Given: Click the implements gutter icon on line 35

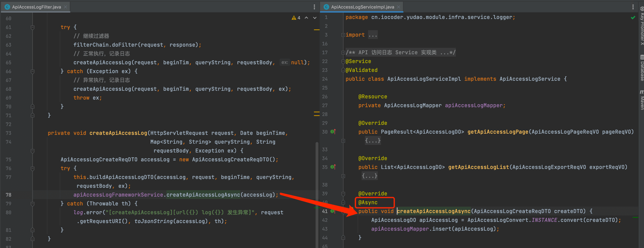Looking at the screenshot, I should 333,167.
